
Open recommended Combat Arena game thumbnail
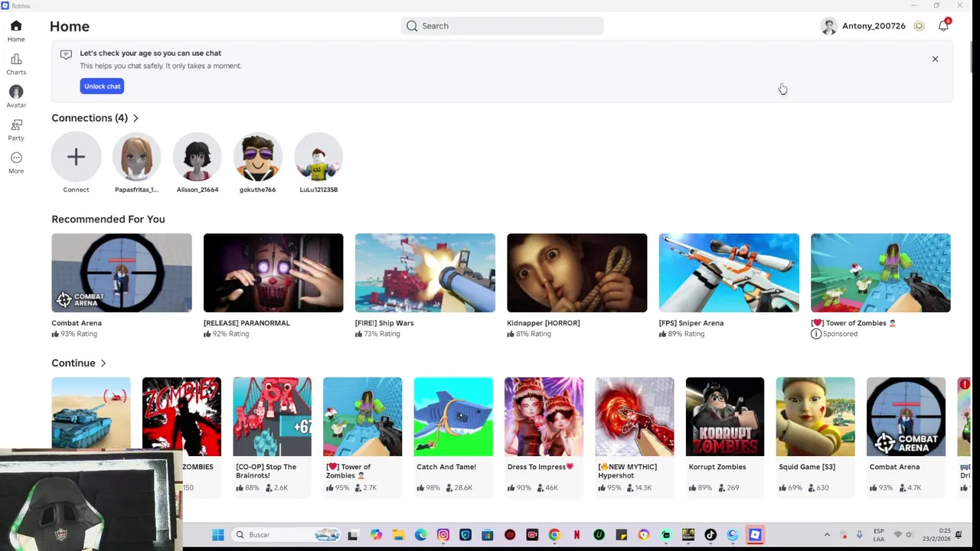(122, 272)
